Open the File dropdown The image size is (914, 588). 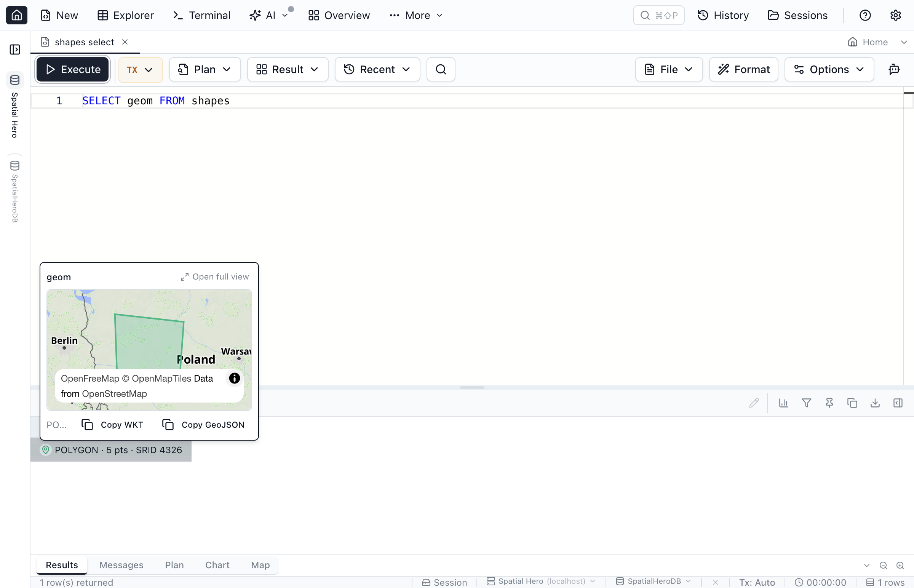tap(668, 69)
